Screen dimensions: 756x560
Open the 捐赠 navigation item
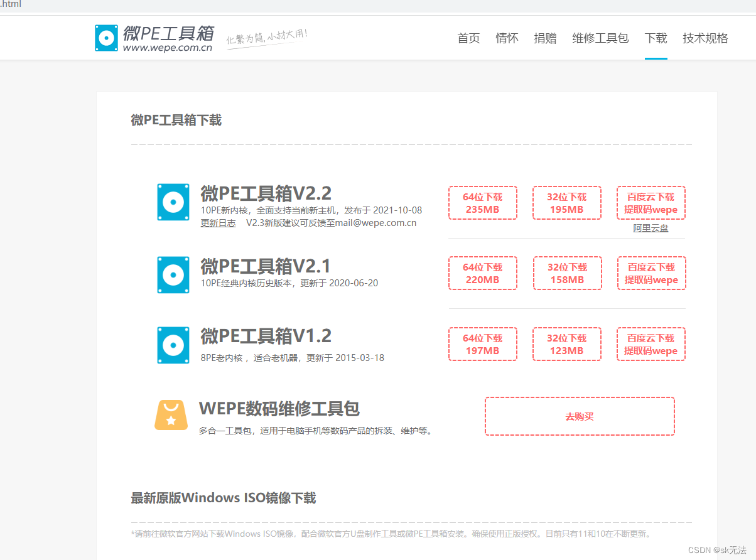(545, 38)
